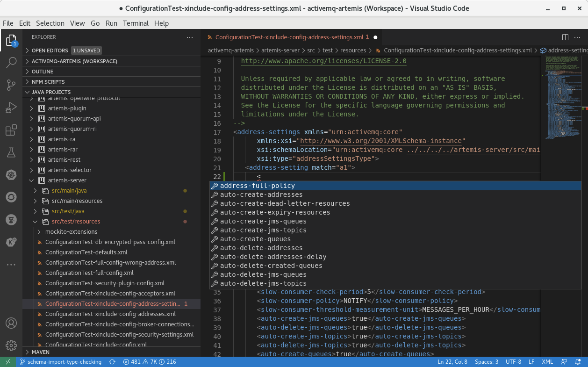Choose address-full-policy suggestion

395,186
